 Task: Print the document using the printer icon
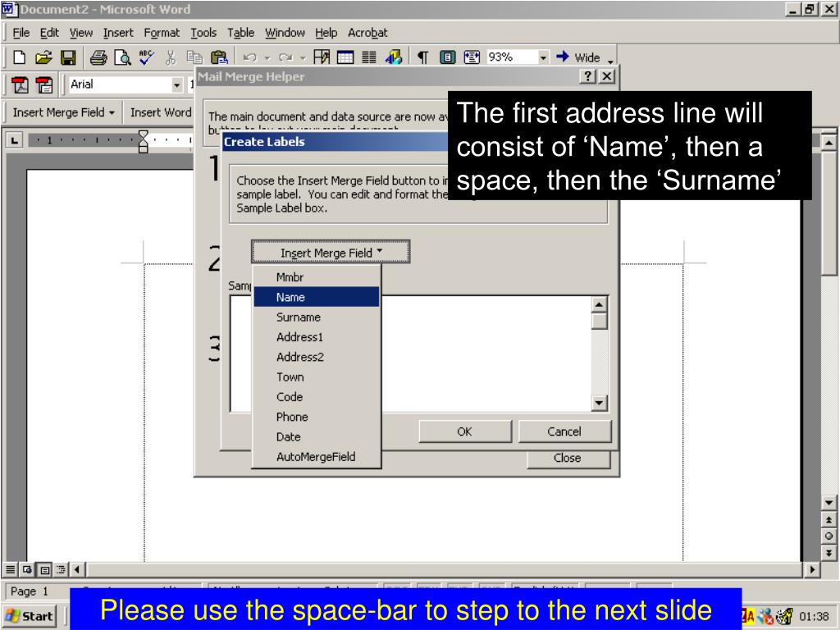(98, 57)
